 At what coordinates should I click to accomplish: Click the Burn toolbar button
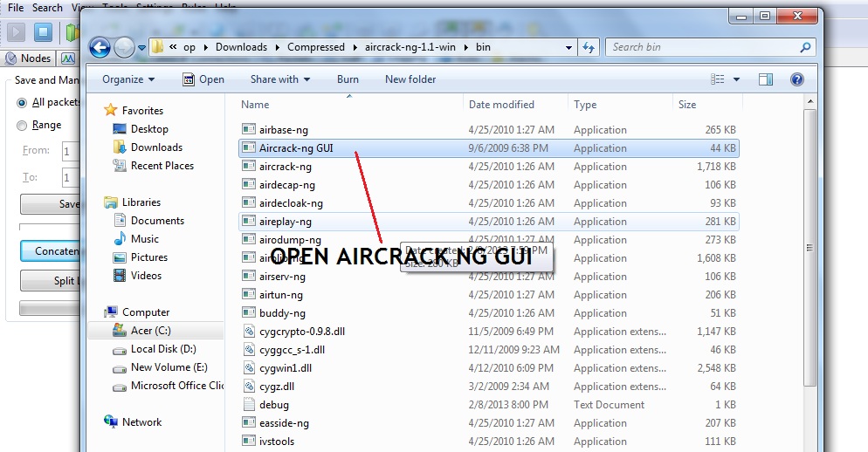coord(348,79)
